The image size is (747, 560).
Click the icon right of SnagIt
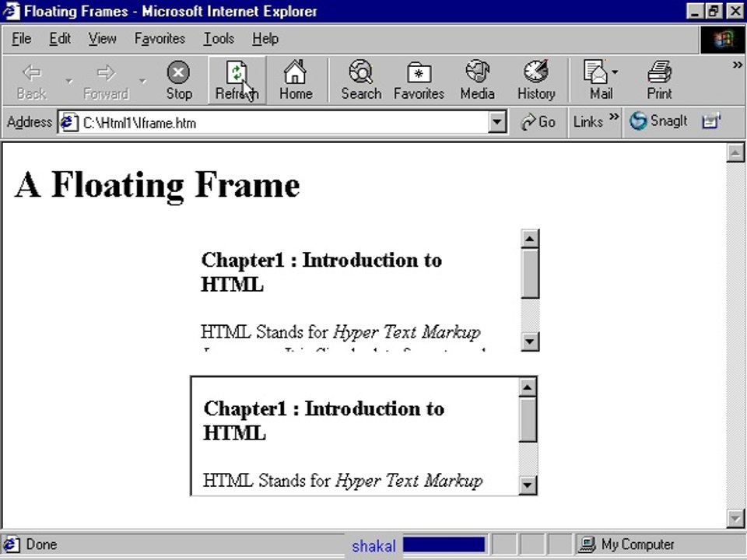711,121
